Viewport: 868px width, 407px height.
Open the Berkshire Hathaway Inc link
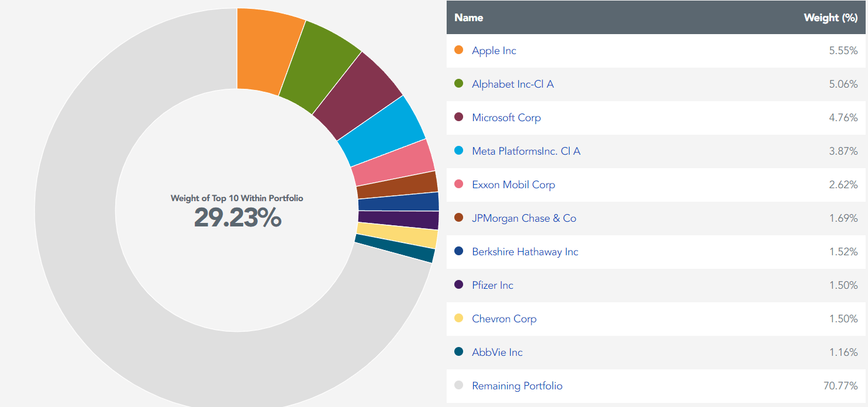525,252
